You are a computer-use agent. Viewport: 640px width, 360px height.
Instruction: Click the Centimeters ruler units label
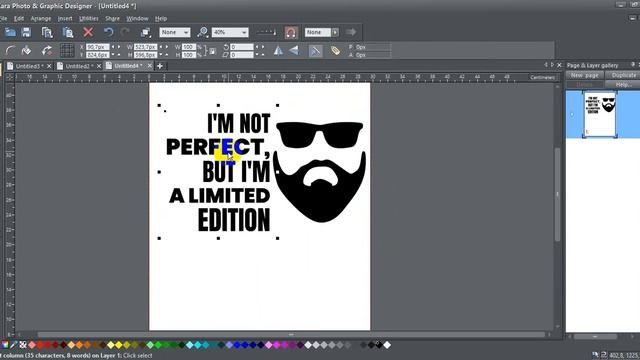[542, 77]
